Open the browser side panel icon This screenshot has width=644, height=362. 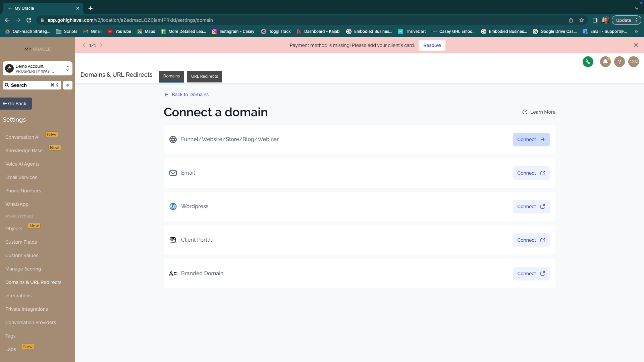595,20
